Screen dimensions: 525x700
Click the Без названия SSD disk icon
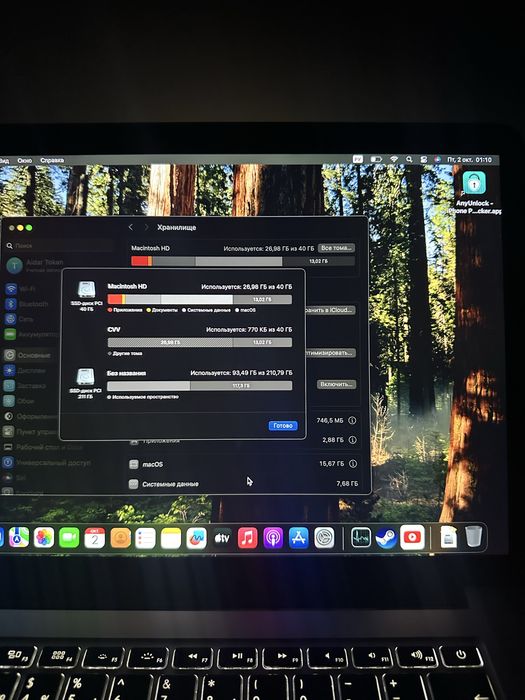coord(86,377)
